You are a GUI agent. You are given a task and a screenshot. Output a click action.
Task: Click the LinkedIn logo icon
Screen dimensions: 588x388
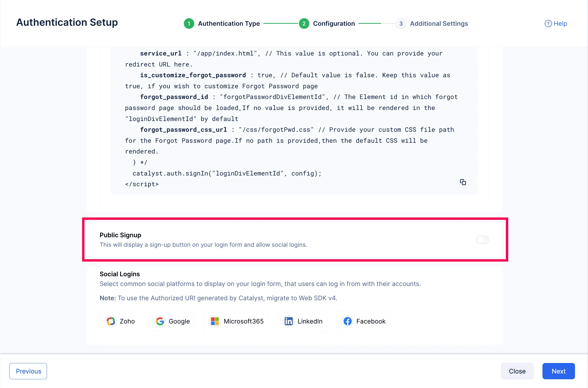pos(288,321)
